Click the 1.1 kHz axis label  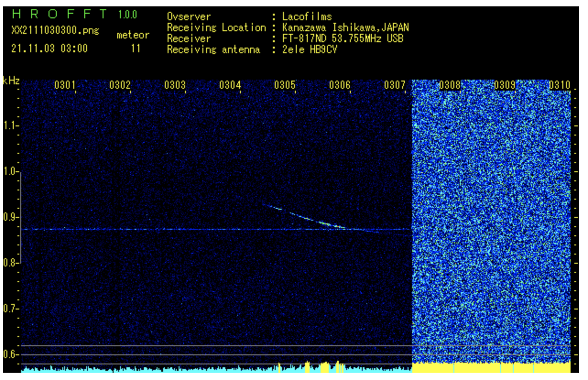tap(10, 125)
